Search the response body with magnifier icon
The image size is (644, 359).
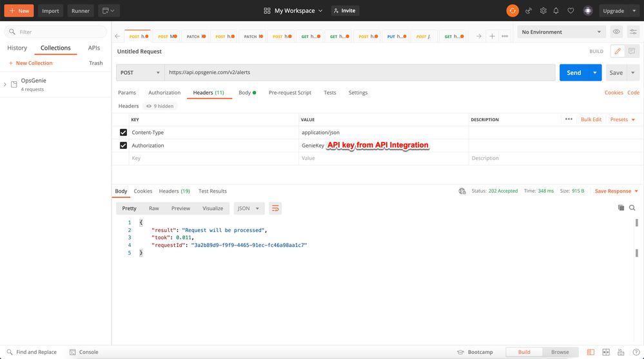632,208
